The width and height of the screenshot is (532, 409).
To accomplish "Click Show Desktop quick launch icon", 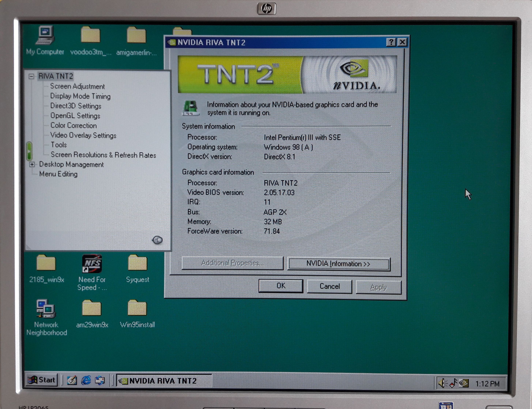I will (x=72, y=380).
